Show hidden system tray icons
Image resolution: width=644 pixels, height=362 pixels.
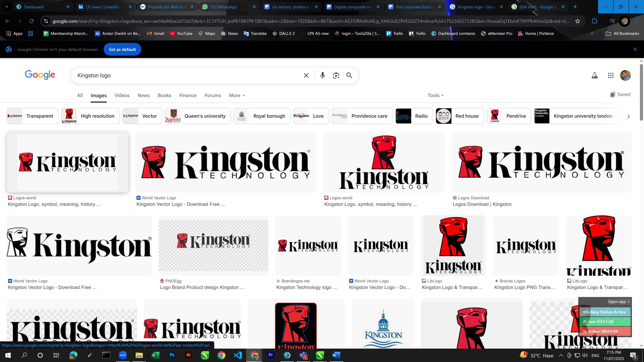click(x=561, y=355)
